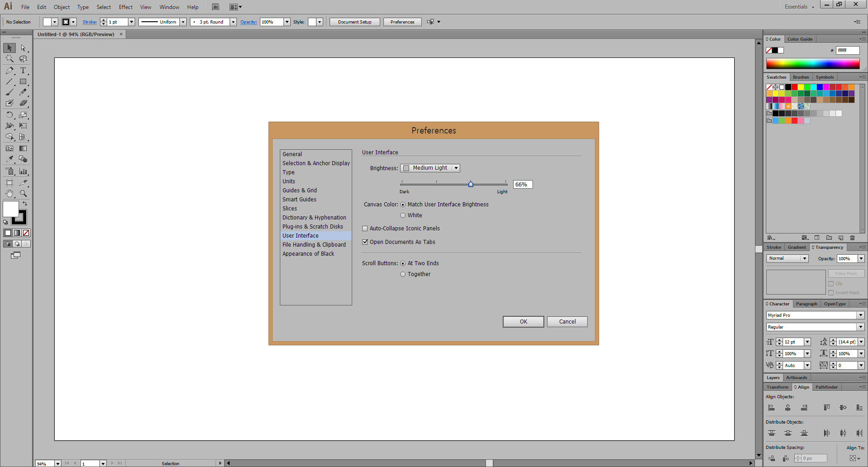868x467 pixels.
Task: Click the Swap Fill and Stroke arrow
Action: pos(25,204)
